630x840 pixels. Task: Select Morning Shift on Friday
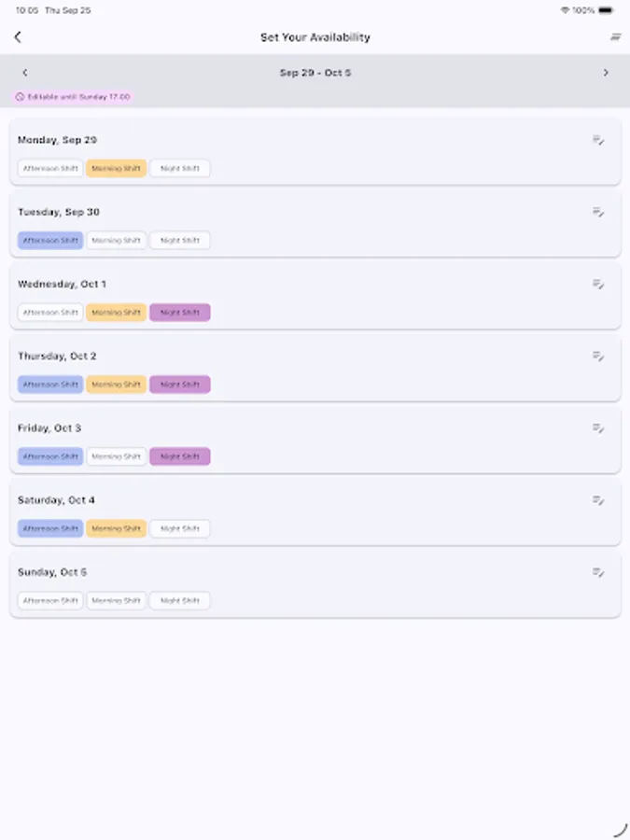pyautogui.click(x=116, y=456)
